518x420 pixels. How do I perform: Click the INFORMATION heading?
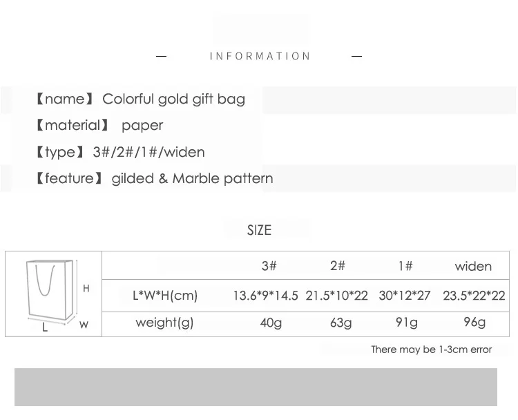pos(260,56)
